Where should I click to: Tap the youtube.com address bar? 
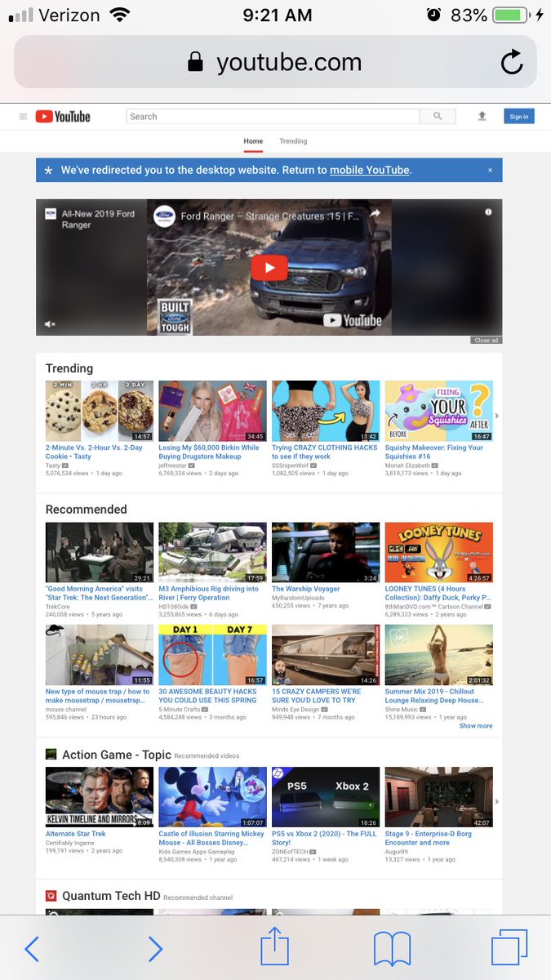click(275, 62)
